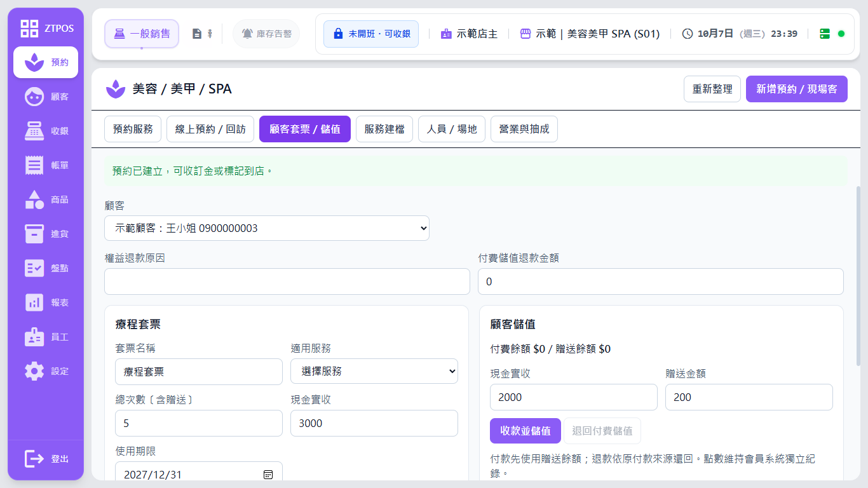The image size is (868, 488).
Task: Open the 進貨 box sidebar icon
Action: click(34, 234)
